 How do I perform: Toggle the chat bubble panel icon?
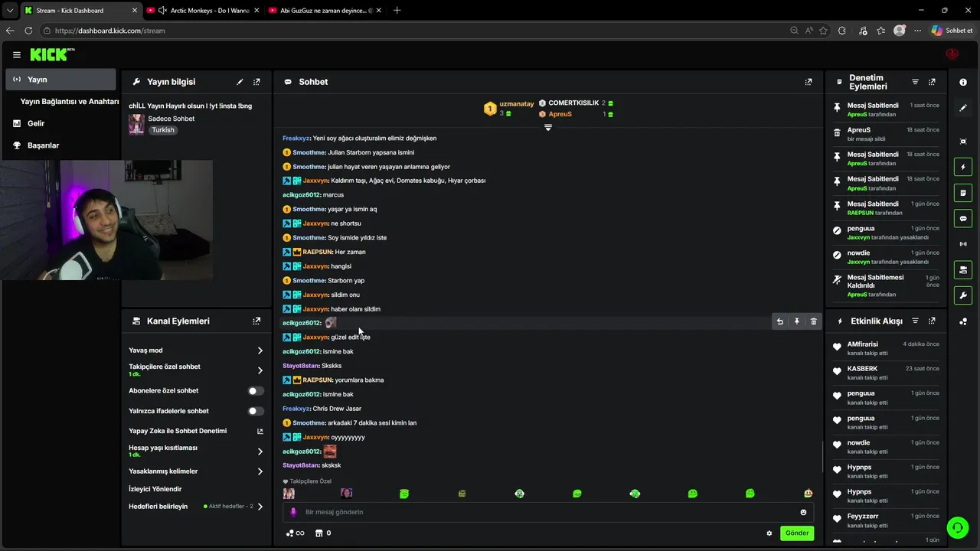(x=963, y=219)
